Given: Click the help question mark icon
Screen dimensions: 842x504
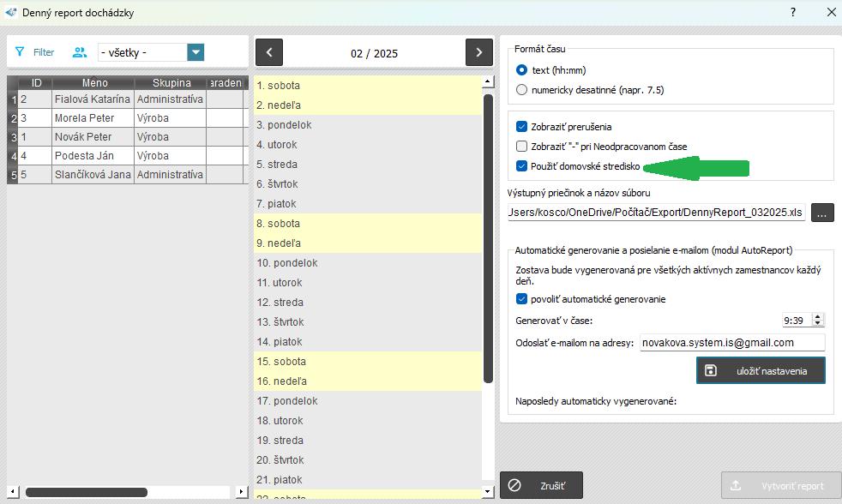Looking at the screenshot, I should (x=792, y=12).
